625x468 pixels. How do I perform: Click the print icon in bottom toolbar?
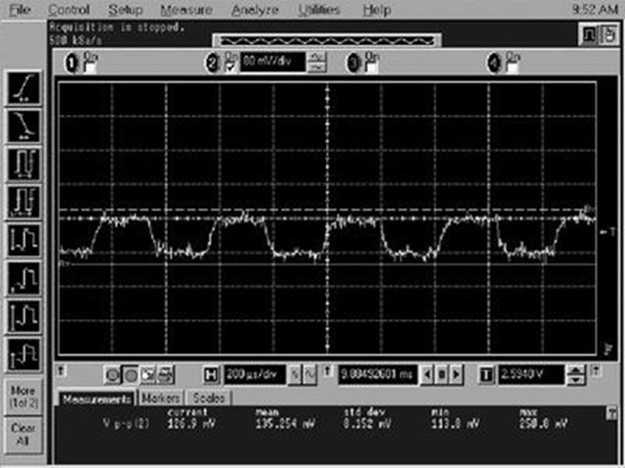click(x=165, y=375)
